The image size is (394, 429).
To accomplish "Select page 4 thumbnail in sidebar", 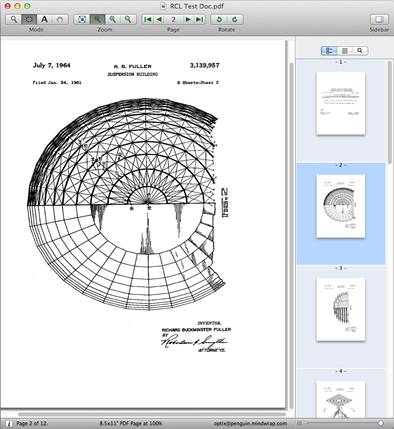I will click(341, 399).
